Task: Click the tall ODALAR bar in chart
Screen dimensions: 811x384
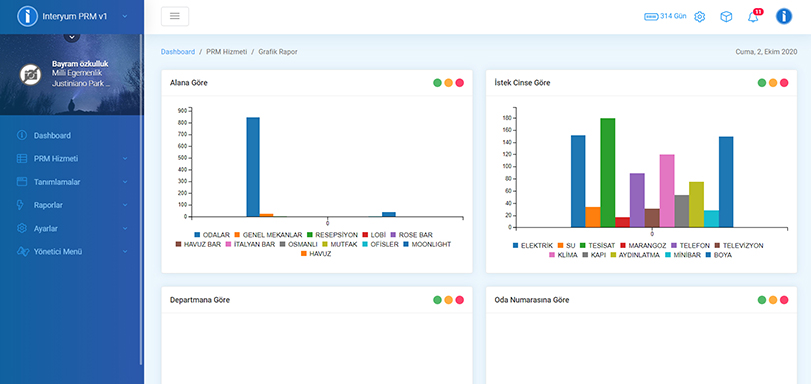Action: tap(253, 167)
